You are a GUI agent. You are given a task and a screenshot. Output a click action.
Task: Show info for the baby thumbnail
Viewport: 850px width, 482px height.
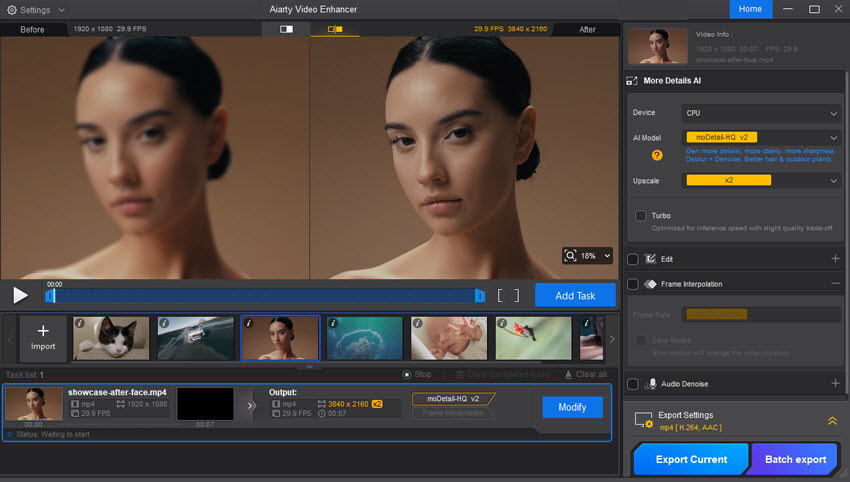[417, 323]
